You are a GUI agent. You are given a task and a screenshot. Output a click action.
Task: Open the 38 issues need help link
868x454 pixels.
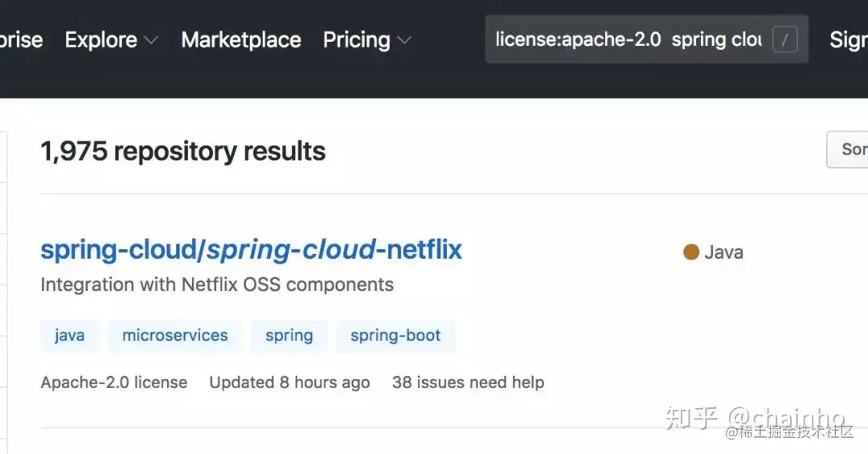[468, 382]
